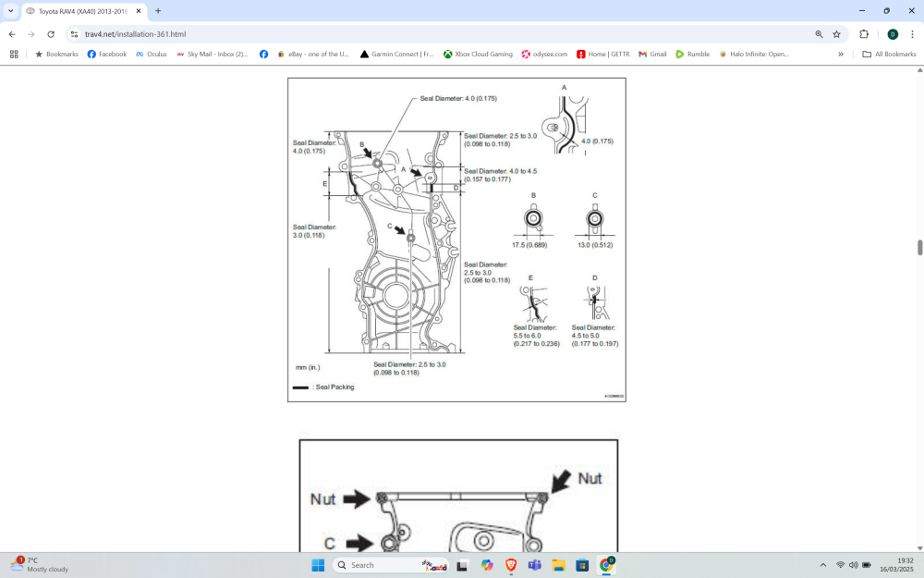Open File Explorer from the taskbar
The height and width of the screenshot is (578, 924).
[x=558, y=565]
